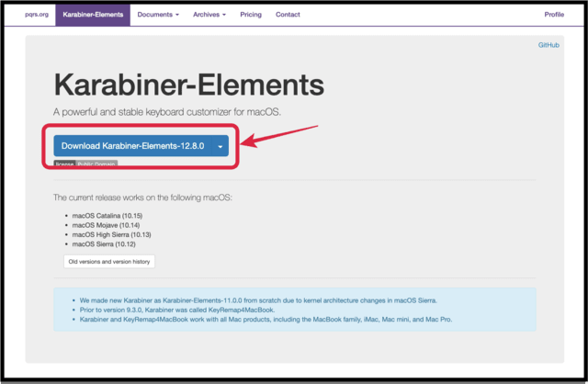Open the pqrs.org home link
Image resolution: width=588 pixels, height=384 pixels.
pos(37,15)
